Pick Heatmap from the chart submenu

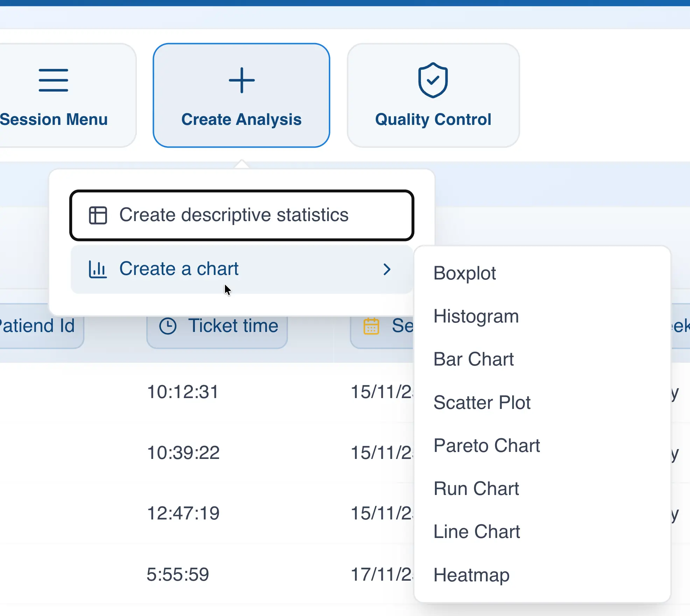tap(471, 575)
